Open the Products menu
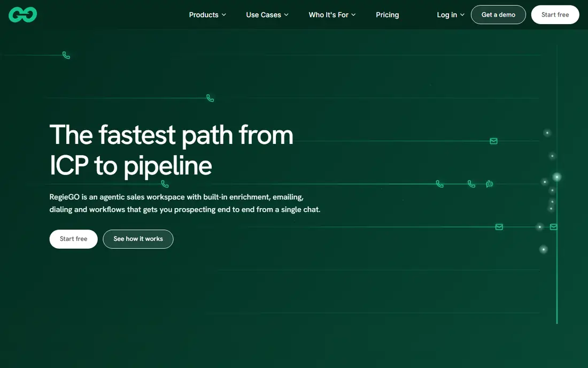The width and height of the screenshot is (588, 368). click(207, 15)
